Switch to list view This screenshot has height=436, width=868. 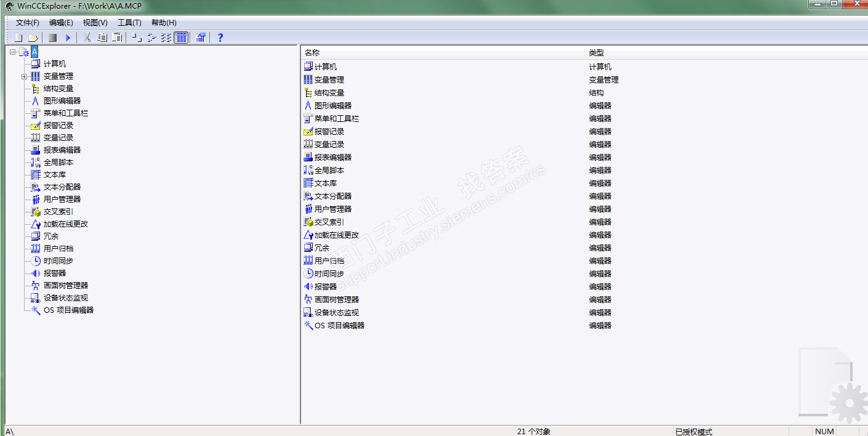166,38
